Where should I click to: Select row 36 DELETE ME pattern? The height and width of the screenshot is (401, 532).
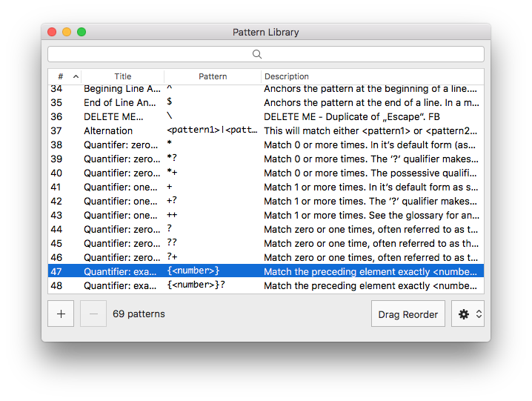(x=266, y=117)
